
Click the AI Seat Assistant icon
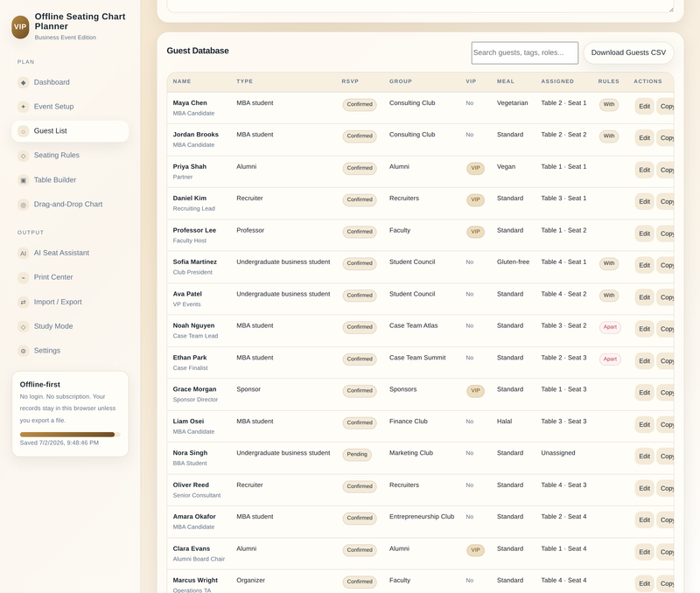(24, 253)
